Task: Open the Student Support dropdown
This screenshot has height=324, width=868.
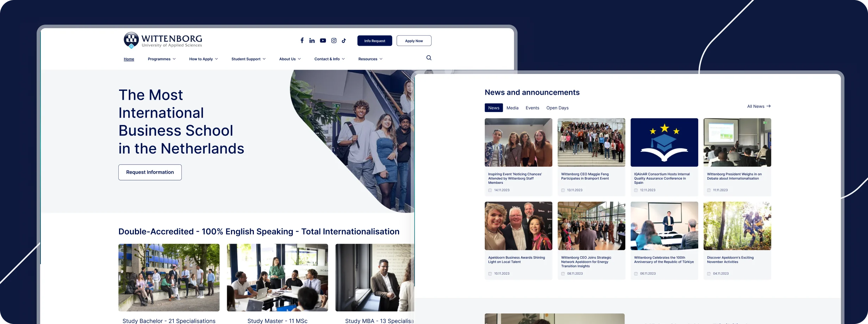Action: tap(248, 59)
